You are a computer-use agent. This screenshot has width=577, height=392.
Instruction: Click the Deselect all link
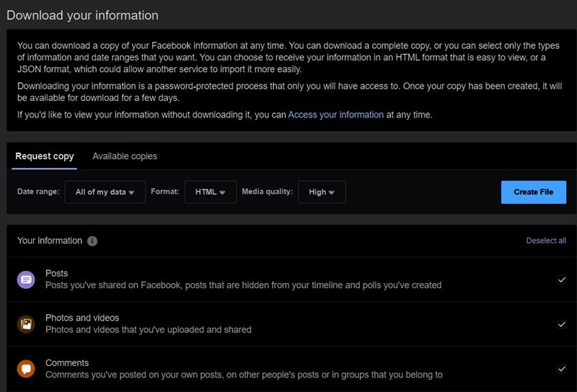pos(546,241)
